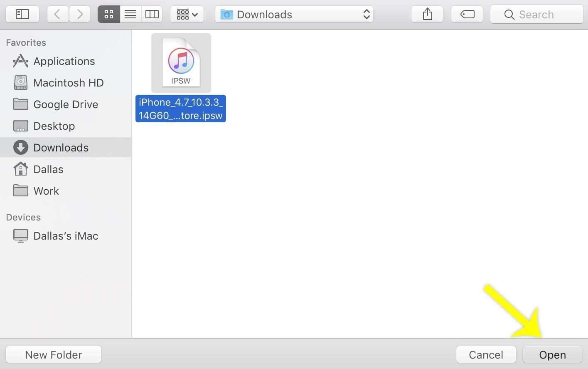Focus the Search field
Viewport: 588px width, 369px height.
click(537, 15)
